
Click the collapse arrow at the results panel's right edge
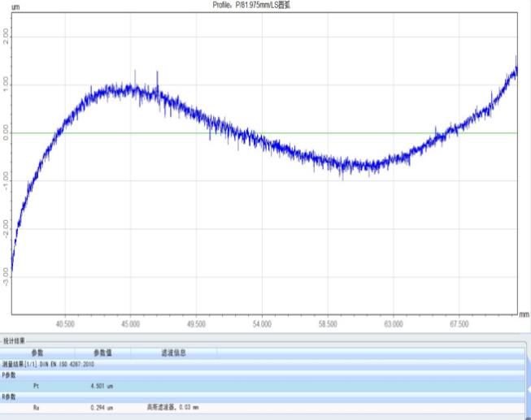click(529, 390)
